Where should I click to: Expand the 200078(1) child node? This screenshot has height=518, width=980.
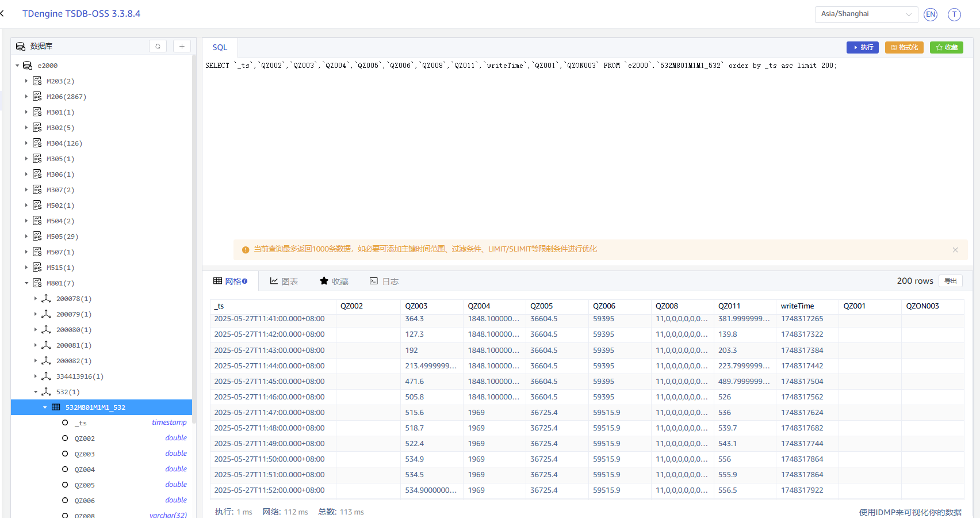point(36,298)
